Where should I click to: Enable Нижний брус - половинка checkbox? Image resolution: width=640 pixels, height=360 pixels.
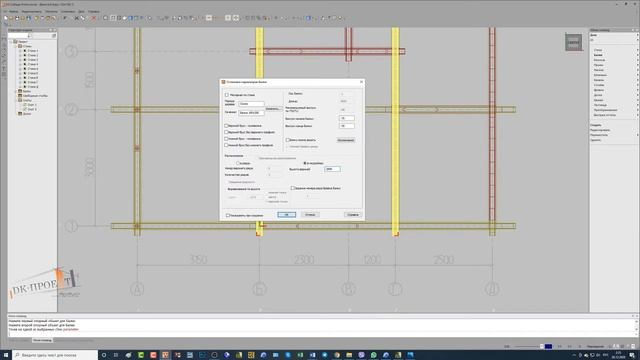point(227,139)
